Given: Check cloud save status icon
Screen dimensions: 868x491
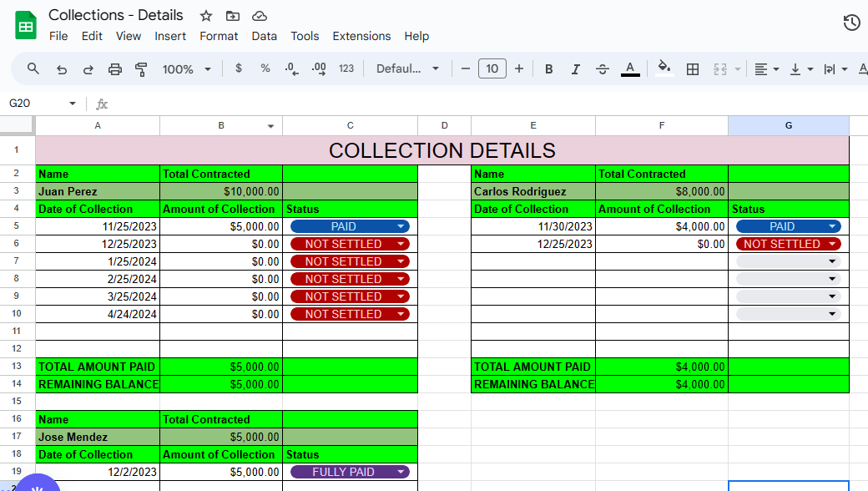Looking at the screenshot, I should coord(260,16).
